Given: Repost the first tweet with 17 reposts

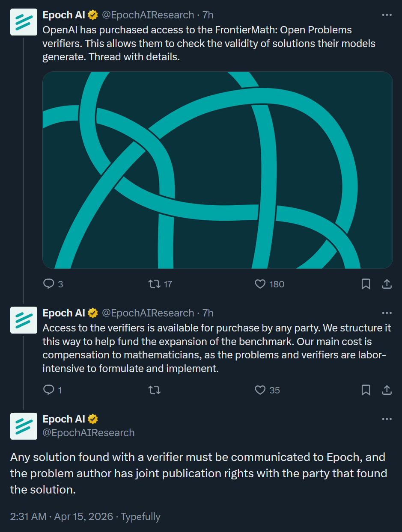Looking at the screenshot, I should (153, 284).
